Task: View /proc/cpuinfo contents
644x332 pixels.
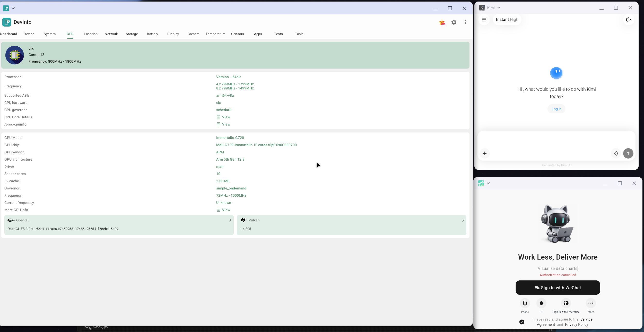Action: click(223, 124)
